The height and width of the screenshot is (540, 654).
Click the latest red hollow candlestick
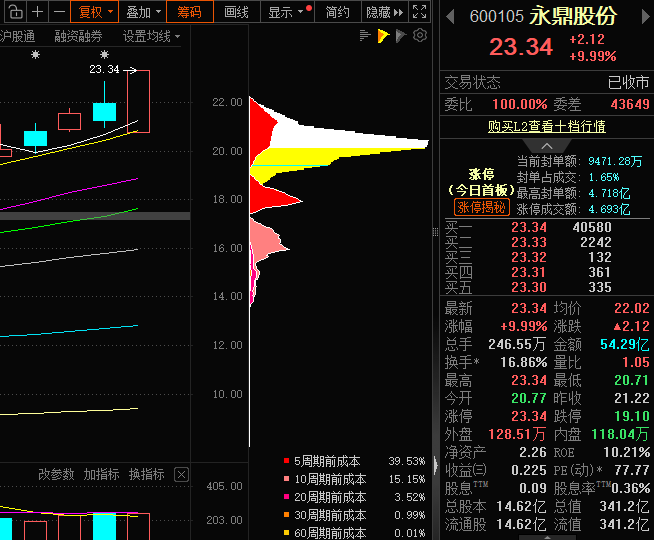138,101
